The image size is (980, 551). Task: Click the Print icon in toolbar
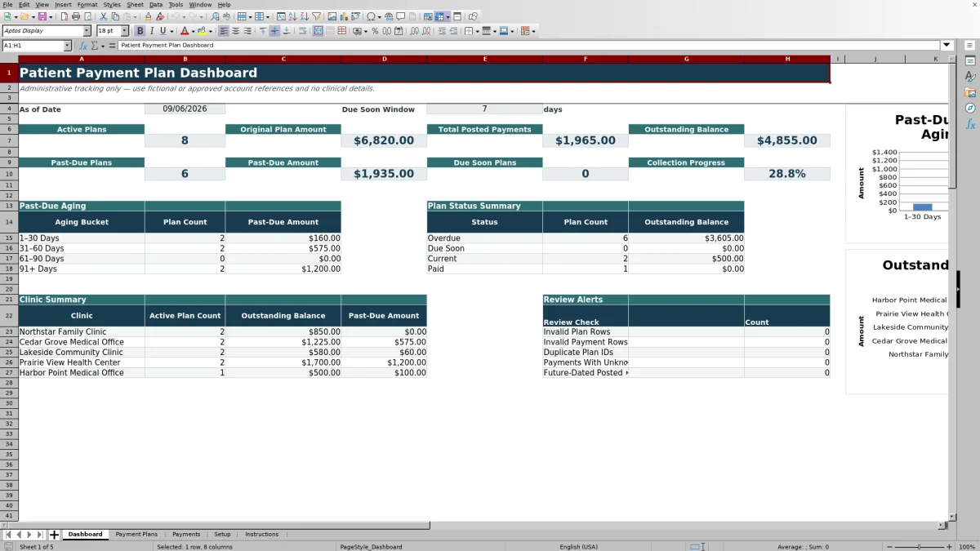[76, 16]
